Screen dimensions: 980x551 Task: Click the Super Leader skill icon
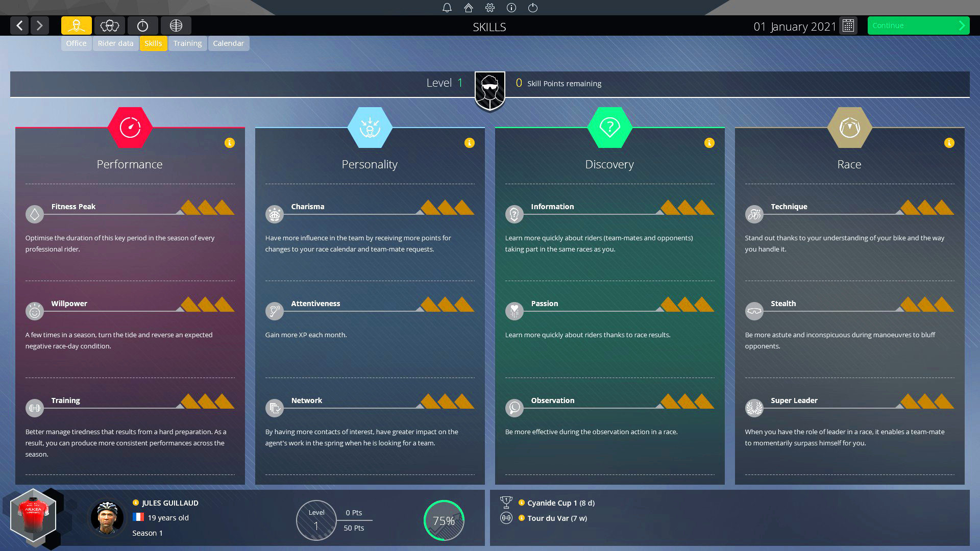click(x=754, y=407)
